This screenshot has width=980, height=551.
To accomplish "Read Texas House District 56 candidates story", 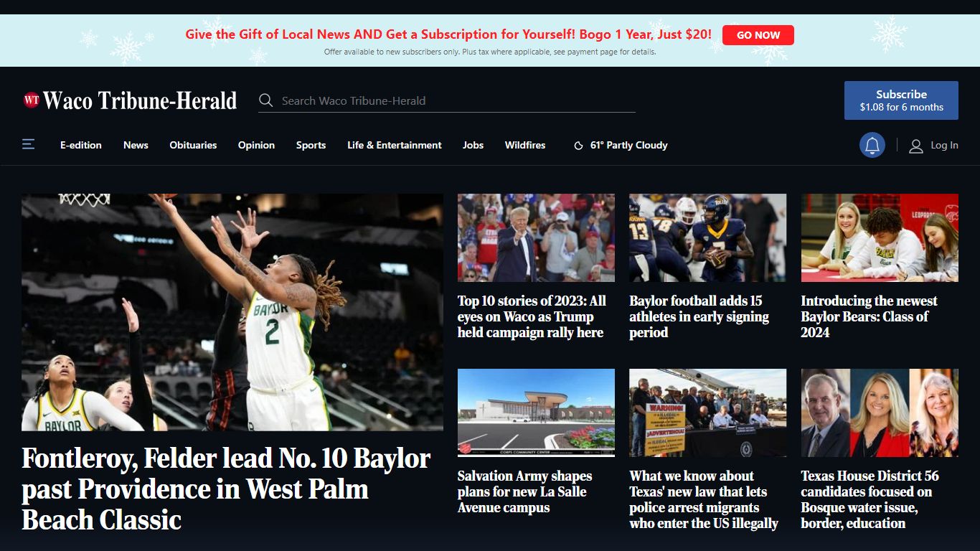I will tap(870, 499).
